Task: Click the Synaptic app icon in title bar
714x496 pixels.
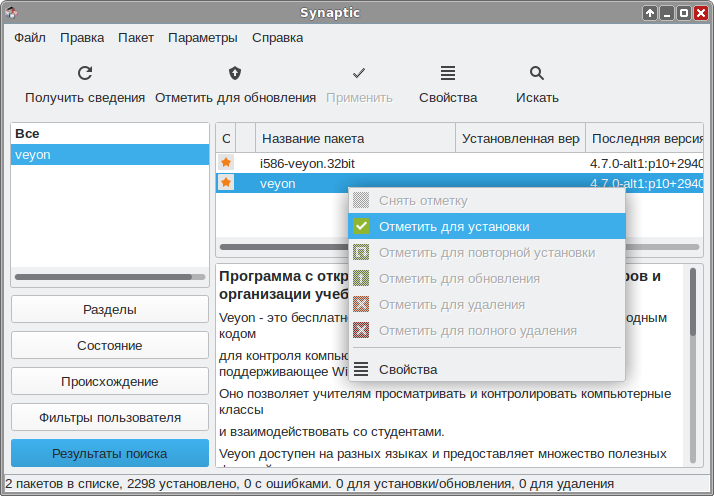Action: [11, 13]
